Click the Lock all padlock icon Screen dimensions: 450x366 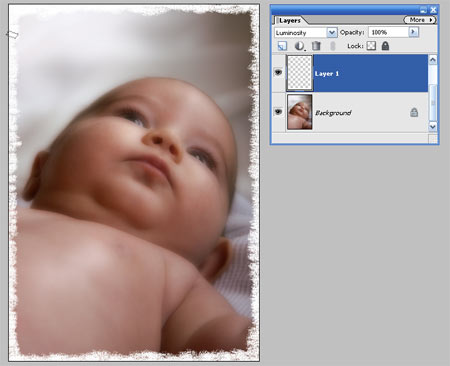385,46
